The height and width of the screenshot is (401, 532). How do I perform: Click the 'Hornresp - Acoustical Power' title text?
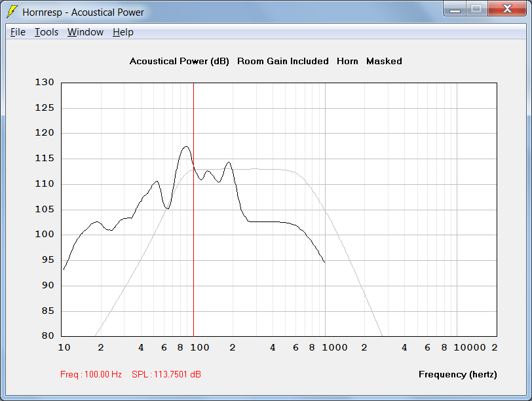coord(83,12)
